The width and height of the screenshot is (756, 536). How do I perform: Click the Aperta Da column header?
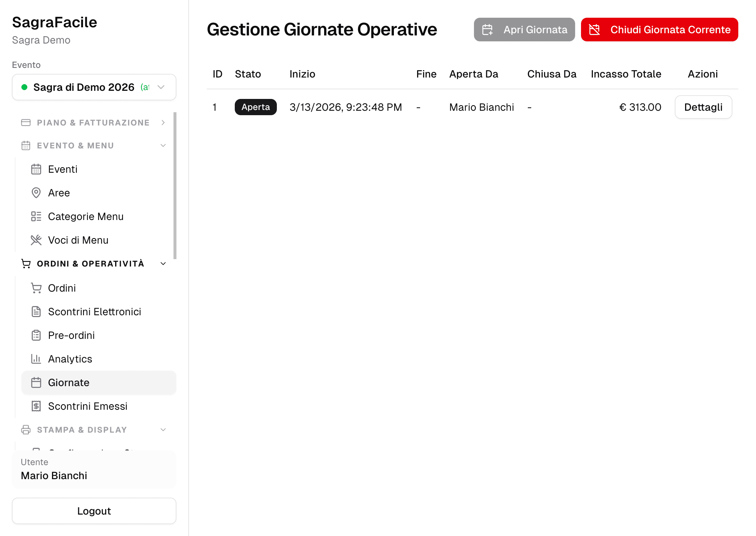click(474, 74)
